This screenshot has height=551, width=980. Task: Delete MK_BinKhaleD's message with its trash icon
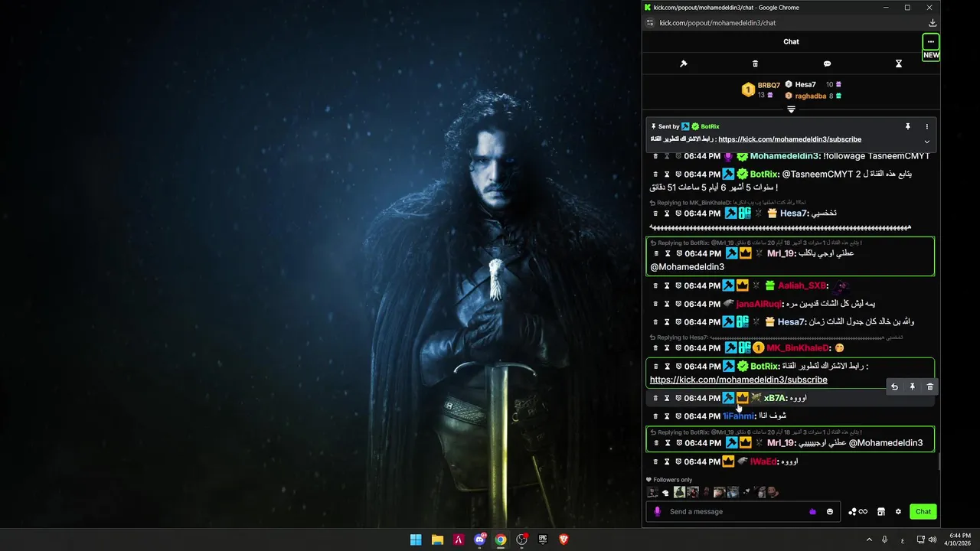[655, 348]
